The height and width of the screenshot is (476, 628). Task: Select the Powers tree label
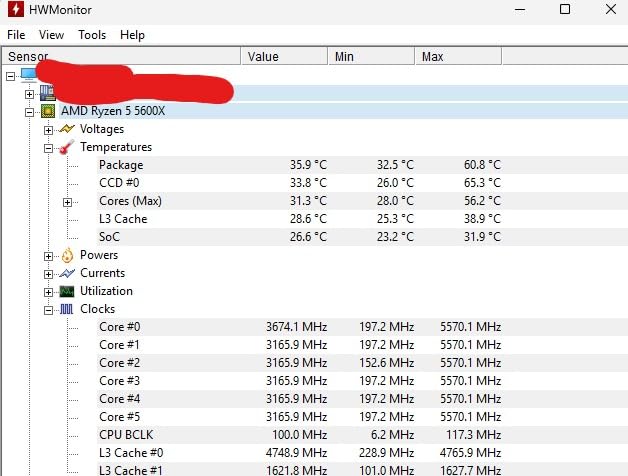click(99, 255)
